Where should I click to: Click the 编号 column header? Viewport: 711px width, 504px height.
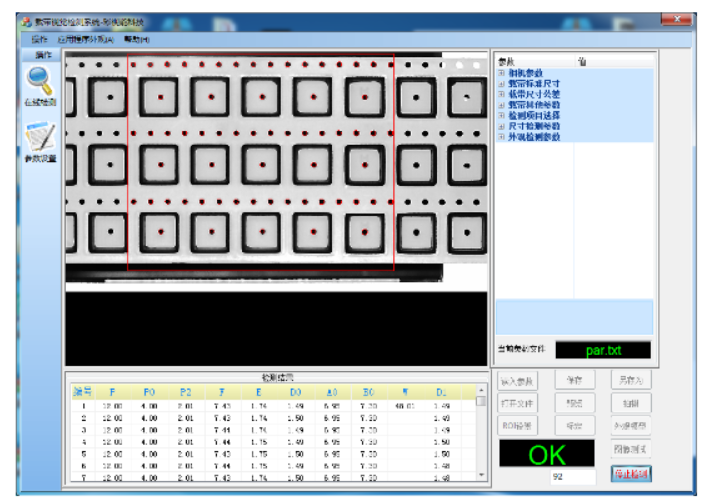pos(83,392)
